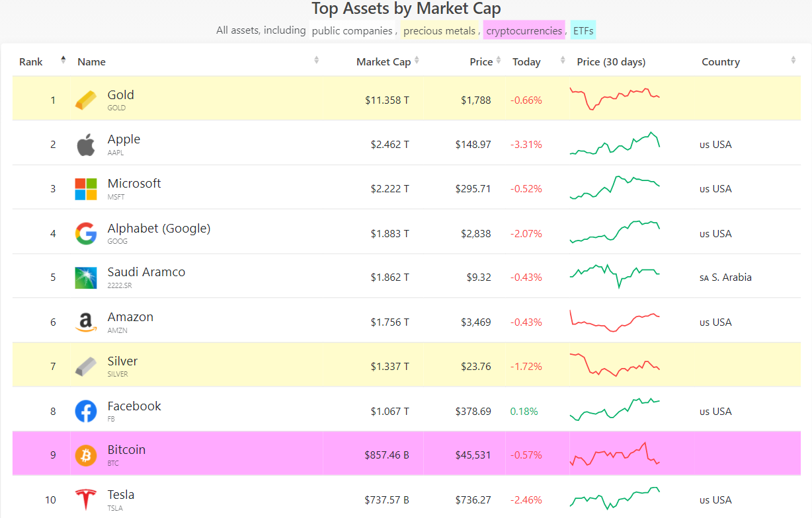The width and height of the screenshot is (812, 518).
Task: Click AAPL ticker symbol
Action: pyautogui.click(x=116, y=153)
